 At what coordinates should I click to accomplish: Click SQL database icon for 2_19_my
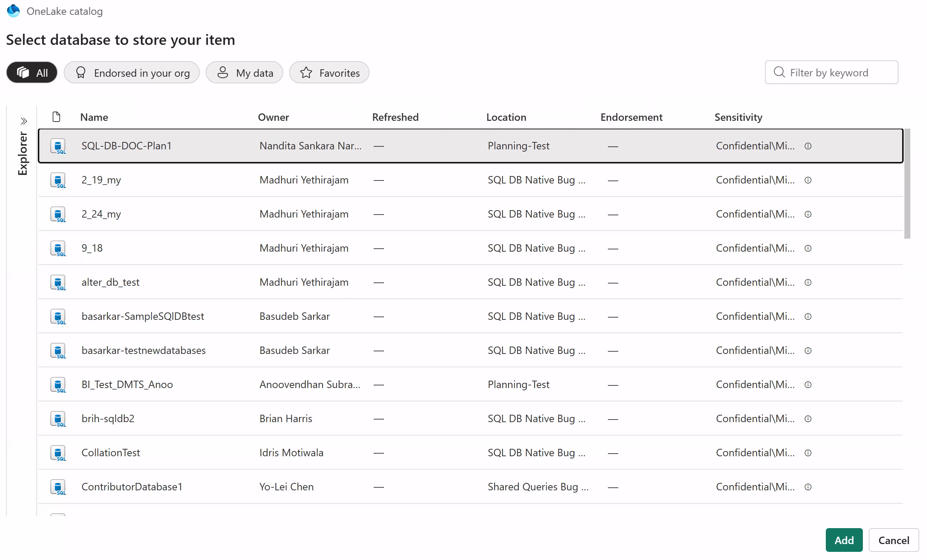tap(58, 180)
